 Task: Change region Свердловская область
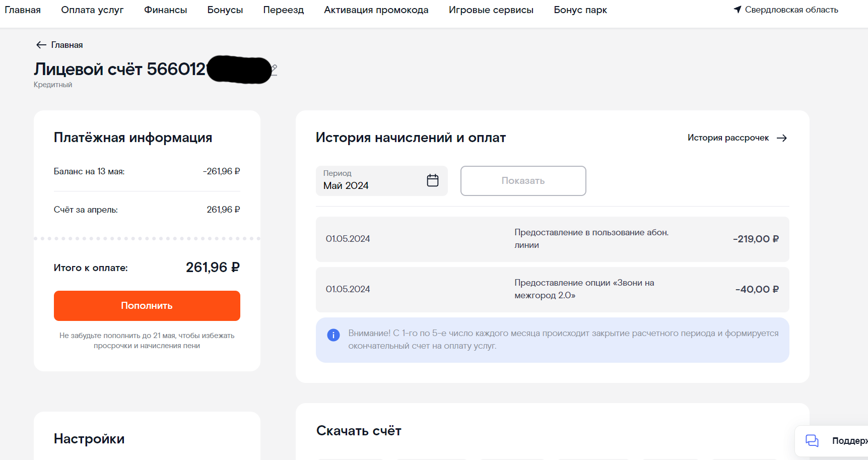pos(791,10)
